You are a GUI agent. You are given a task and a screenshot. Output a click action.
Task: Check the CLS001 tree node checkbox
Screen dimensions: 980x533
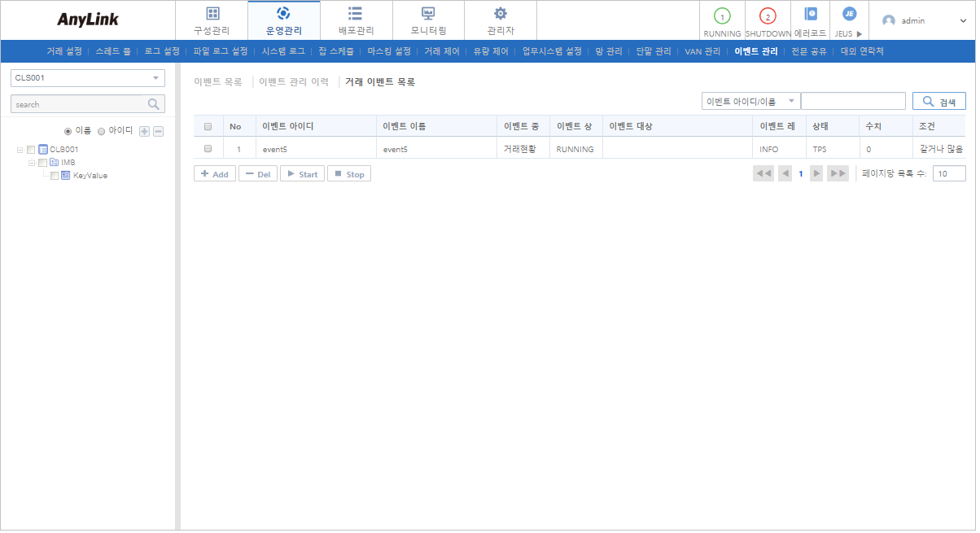pyautogui.click(x=32, y=150)
